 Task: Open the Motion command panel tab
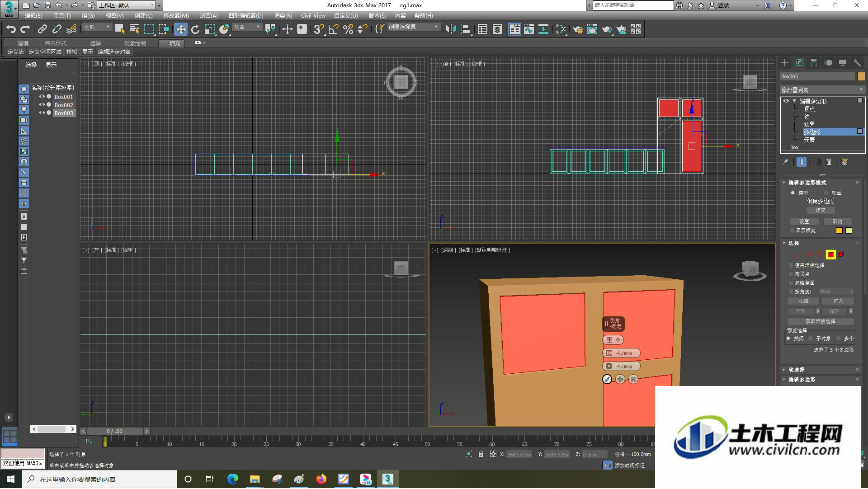point(828,63)
